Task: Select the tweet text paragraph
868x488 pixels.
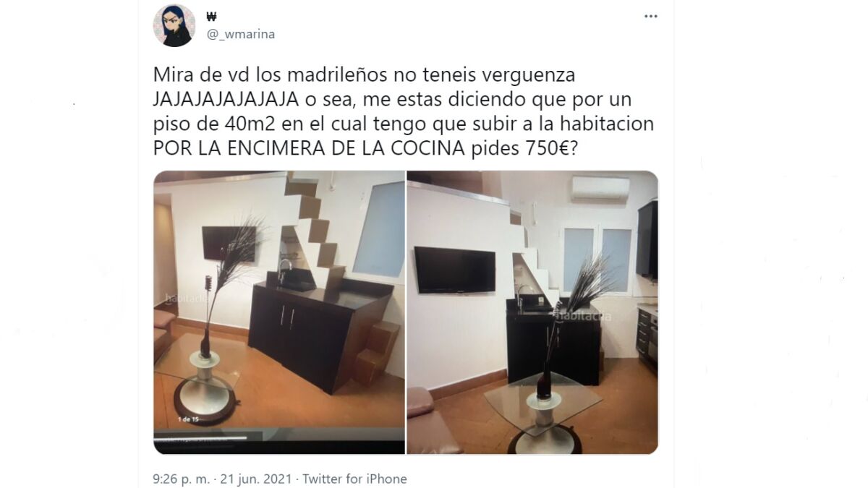Action: pos(404,111)
